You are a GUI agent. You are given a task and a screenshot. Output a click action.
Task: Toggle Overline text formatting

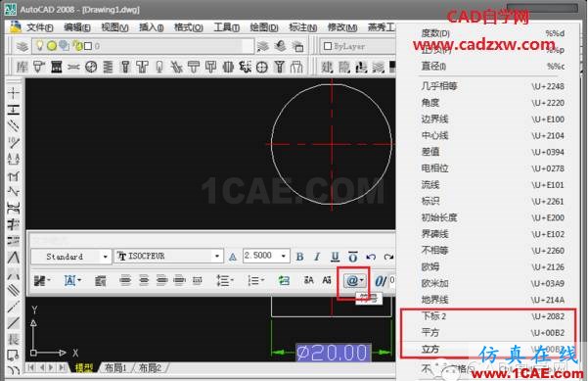click(353, 257)
